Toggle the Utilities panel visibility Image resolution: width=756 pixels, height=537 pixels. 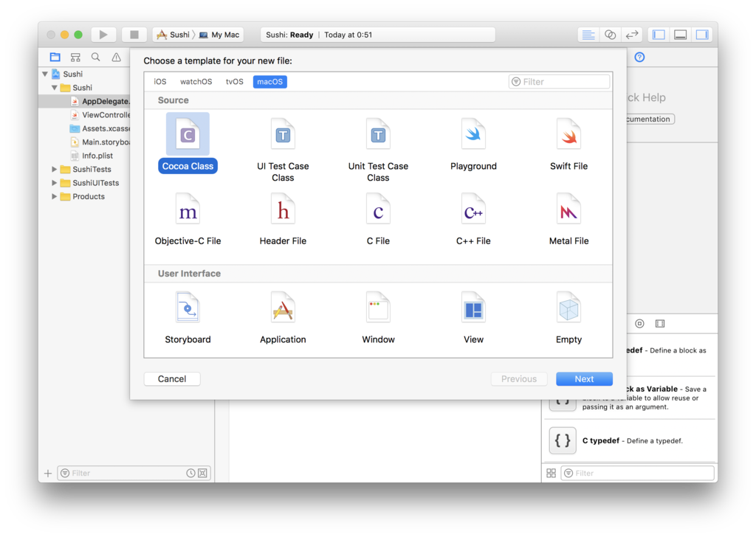pyautogui.click(x=702, y=35)
